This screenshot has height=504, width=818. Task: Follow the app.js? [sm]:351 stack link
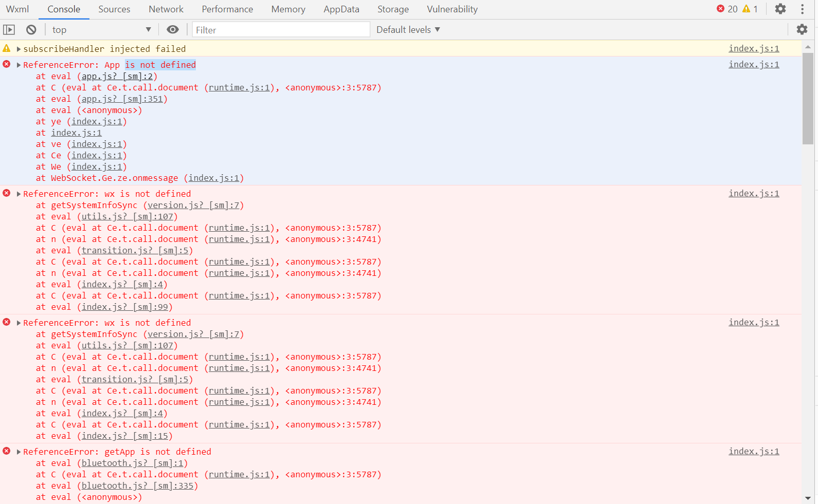122,99
